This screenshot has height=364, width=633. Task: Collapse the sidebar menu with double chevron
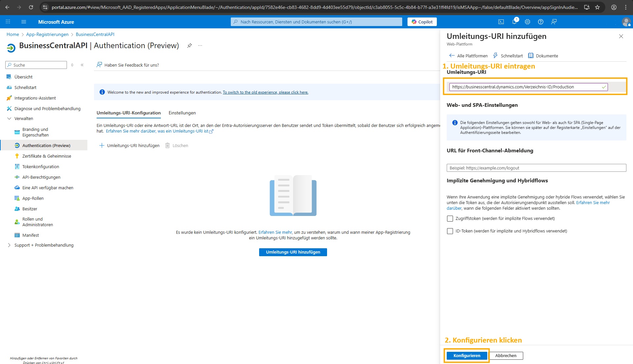pos(82,65)
